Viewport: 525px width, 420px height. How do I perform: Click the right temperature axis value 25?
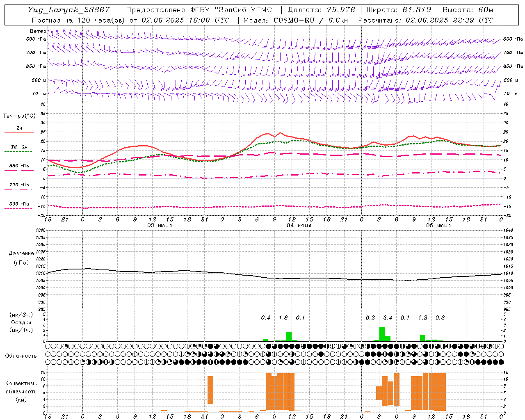(506, 132)
